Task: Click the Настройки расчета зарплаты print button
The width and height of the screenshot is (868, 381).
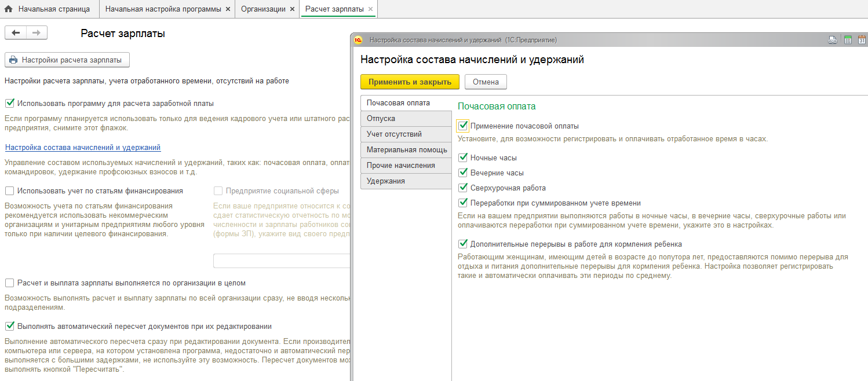Action: pos(67,60)
